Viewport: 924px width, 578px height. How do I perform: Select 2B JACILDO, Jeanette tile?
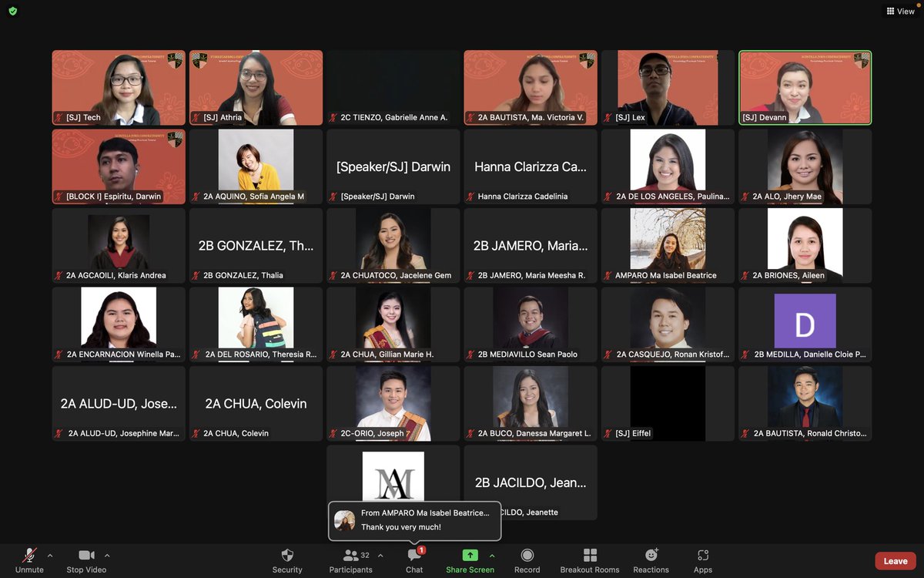531,482
